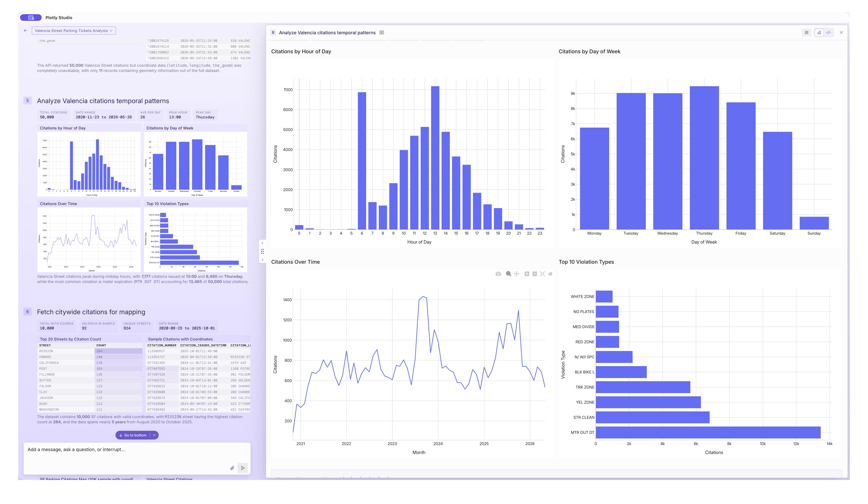Collapse panel with left chevron on divider
Image resolution: width=868 pixels, height=504 pixels.
262,243
